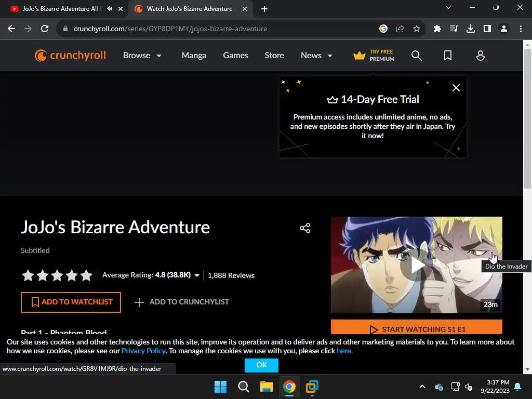Click the third rating star
Image resolution: width=532 pixels, height=399 pixels.
click(57, 275)
